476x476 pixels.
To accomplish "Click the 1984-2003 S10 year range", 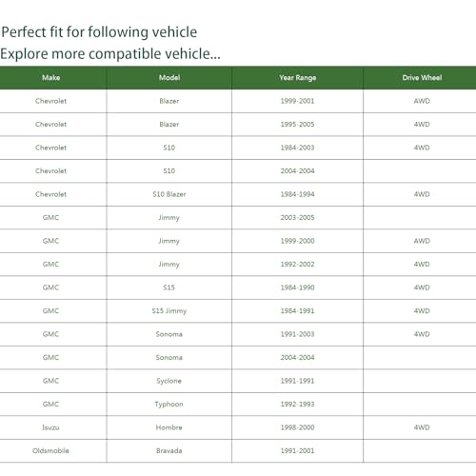I will coord(297,148).
